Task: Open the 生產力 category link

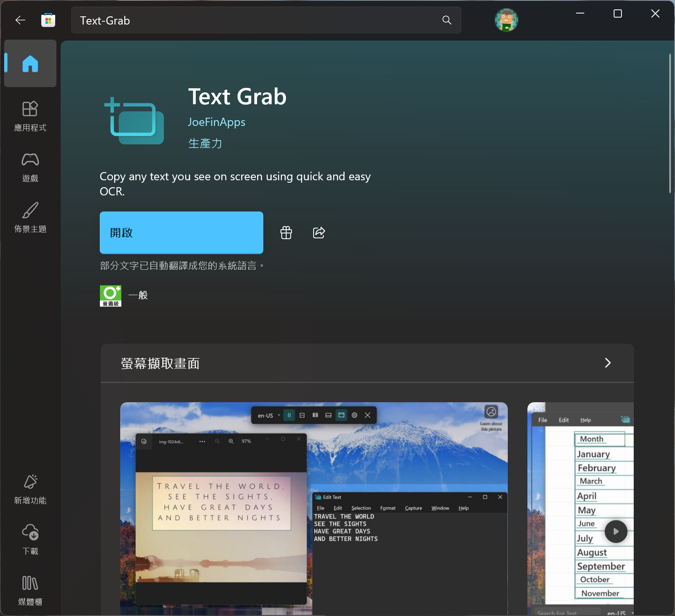Action: (205, 143)
